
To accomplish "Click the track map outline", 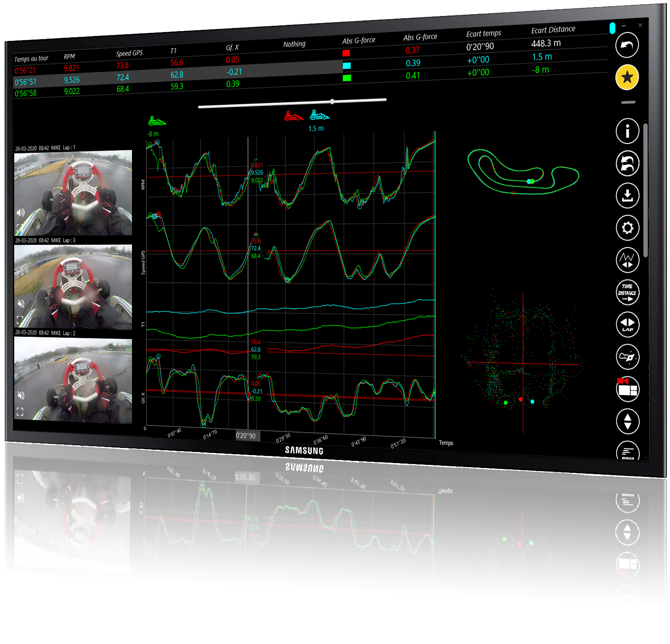I will (523, 172).
